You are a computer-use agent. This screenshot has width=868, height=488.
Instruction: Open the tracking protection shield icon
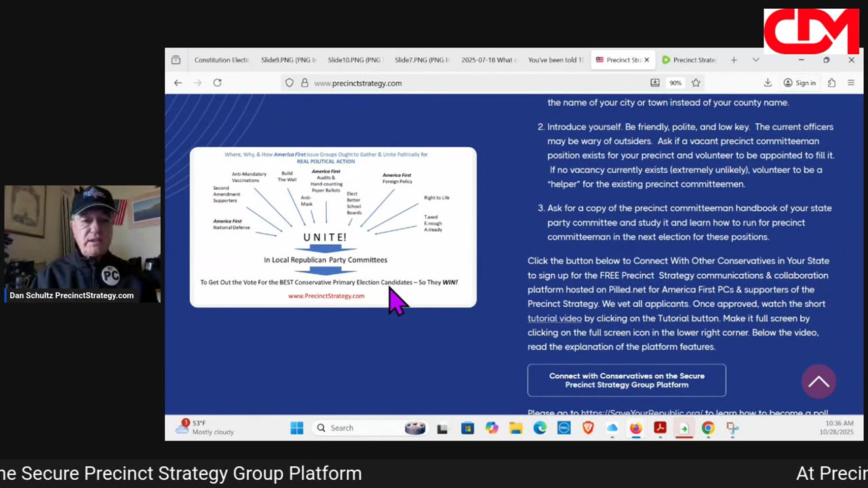pyautogui.click(x=290, y=83)
